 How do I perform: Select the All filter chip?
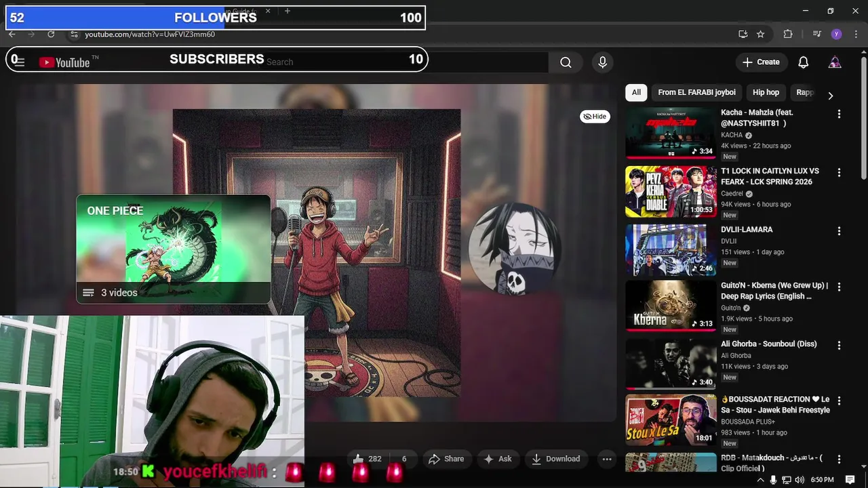(x=636, y=92)
